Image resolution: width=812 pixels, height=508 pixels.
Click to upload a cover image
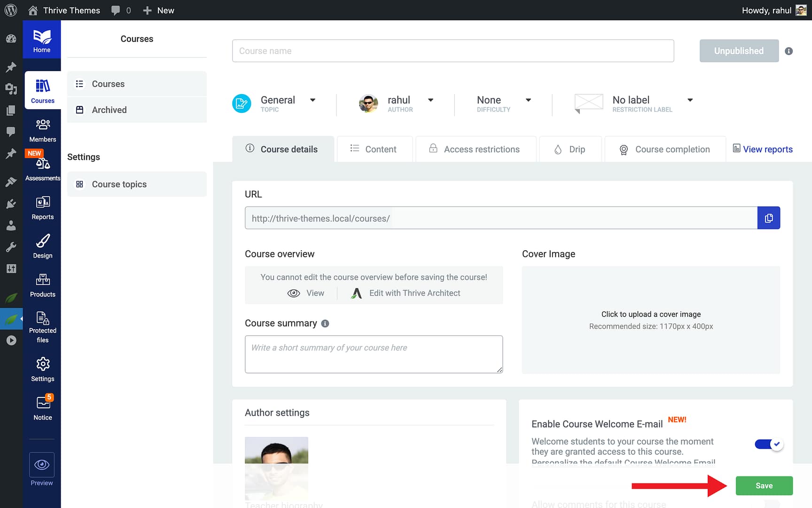pyautogui.click(x=650, y=314)
